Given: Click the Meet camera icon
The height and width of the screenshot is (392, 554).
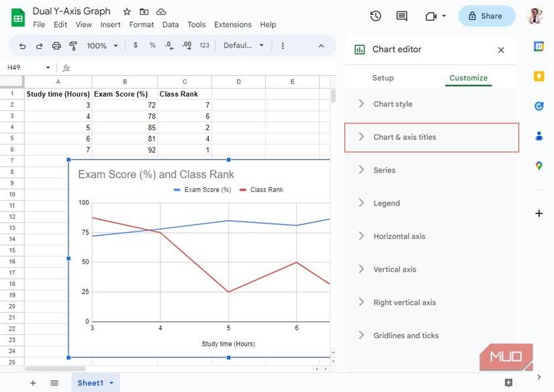Looking at the screenshot, I should pos(430,15).
